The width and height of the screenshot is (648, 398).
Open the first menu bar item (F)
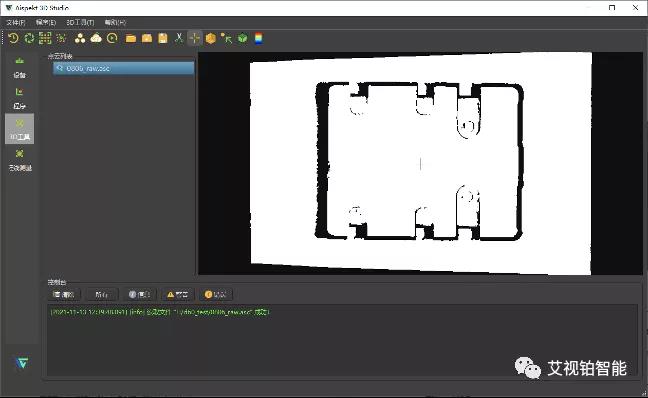(x=16, y=22)
